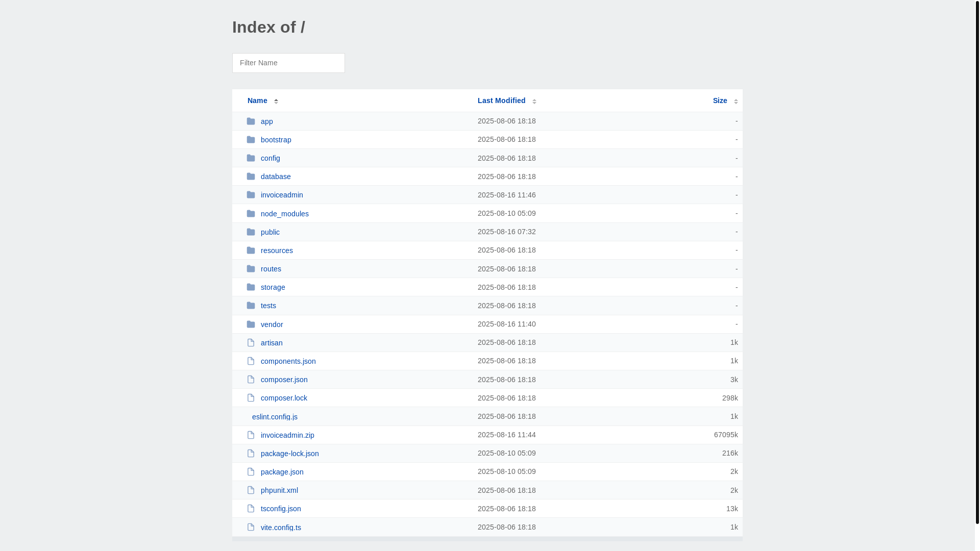Open the phpunit.xml file link

click(x=279, y=490)
